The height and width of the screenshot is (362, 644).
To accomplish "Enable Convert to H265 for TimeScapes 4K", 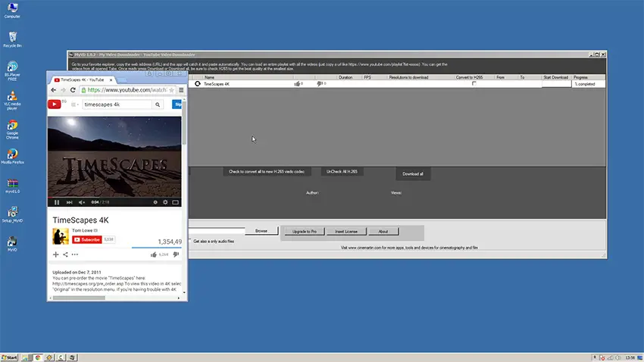I will (x=474, y=84).
